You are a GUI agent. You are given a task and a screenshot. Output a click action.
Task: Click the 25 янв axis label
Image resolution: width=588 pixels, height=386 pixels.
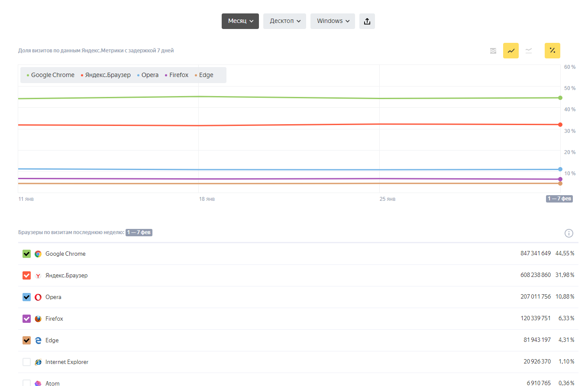[x=387, y=199]
